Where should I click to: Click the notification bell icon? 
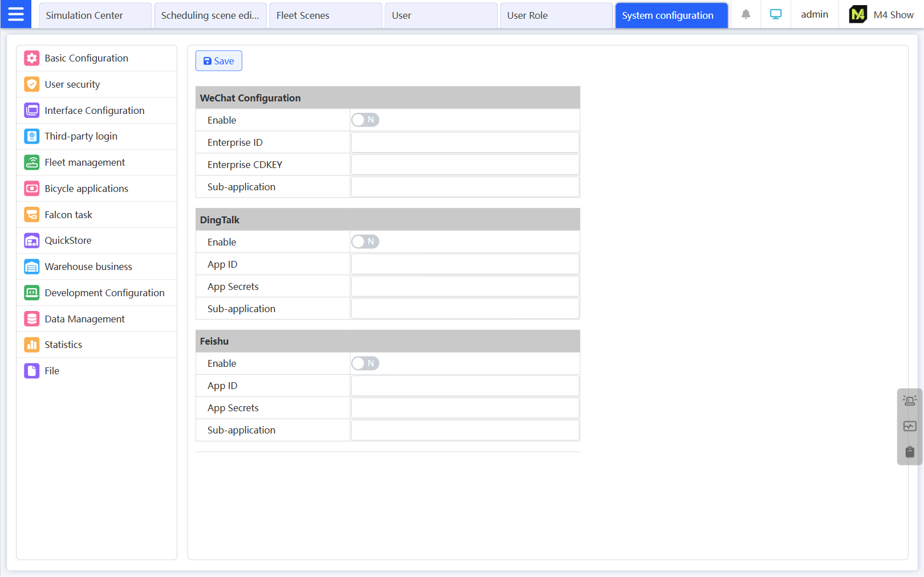(x=746, y=15)
